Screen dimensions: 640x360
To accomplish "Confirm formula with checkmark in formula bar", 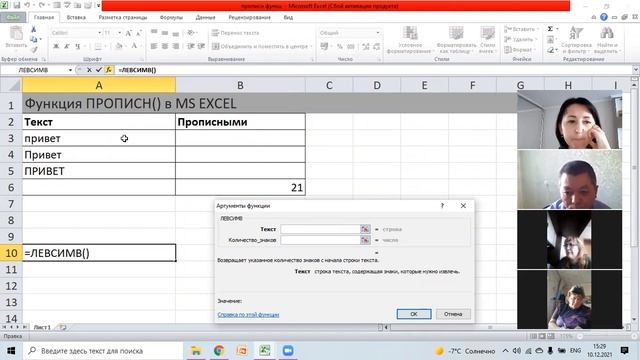I will point(99,70).
